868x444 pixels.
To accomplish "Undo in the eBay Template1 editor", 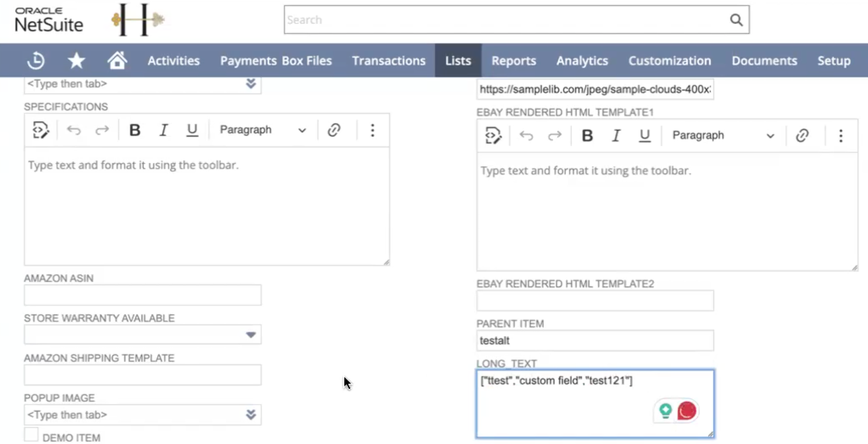I will 526,136.
